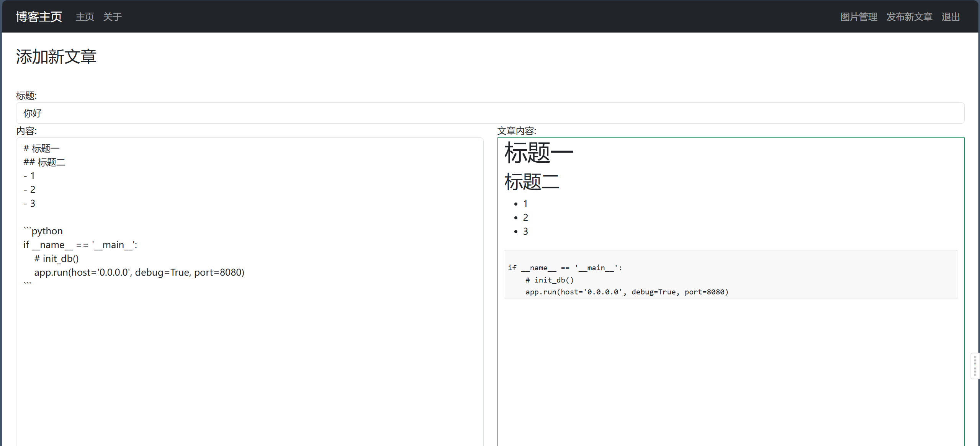Open 发布新文章 in the navbar
The width and height of the screenshot is (980, 446).
(909, 17)
